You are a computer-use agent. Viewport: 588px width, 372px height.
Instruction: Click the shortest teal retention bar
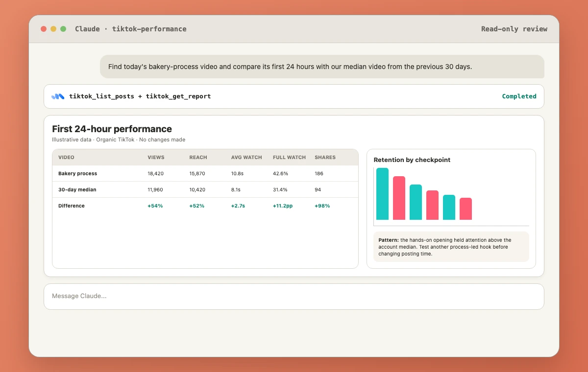[x=449, y=207]
